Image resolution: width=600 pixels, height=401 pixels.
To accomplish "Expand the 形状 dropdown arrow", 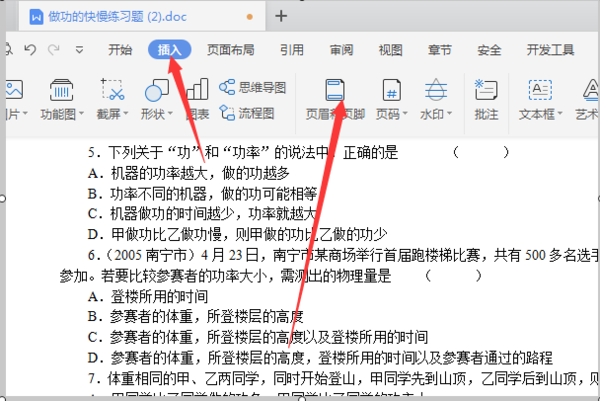I will pyautogui.click(x=170, y=114).
